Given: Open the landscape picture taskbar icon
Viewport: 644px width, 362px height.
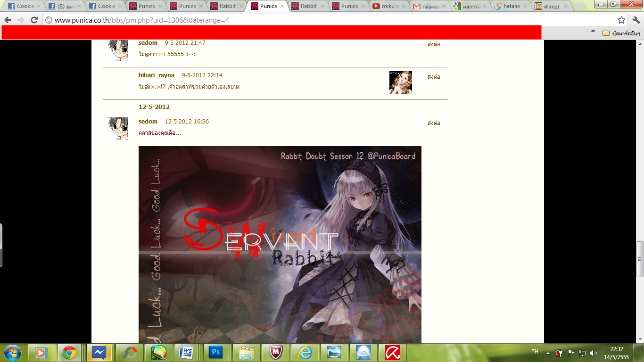Looking at the screenshot, I should coord(334,353).
